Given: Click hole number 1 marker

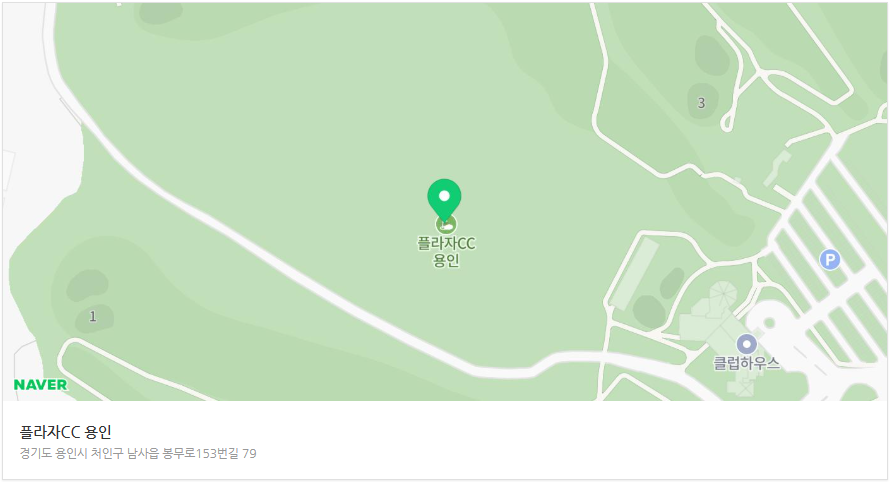Looking at the screenshot, I should coord(93,316).
